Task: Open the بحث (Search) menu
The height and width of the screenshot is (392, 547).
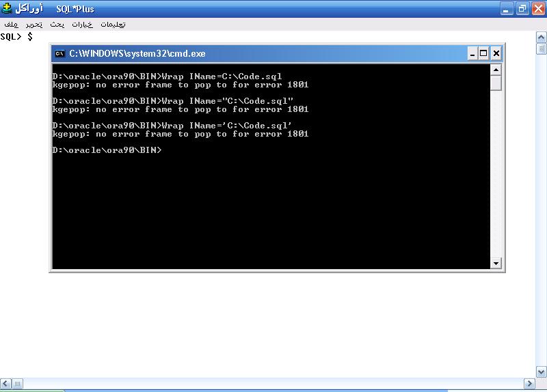Action: (57, 25)
